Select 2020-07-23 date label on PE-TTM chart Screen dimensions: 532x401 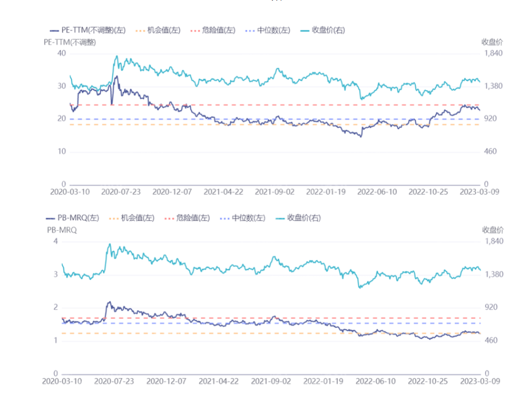[x=121, y=192]
